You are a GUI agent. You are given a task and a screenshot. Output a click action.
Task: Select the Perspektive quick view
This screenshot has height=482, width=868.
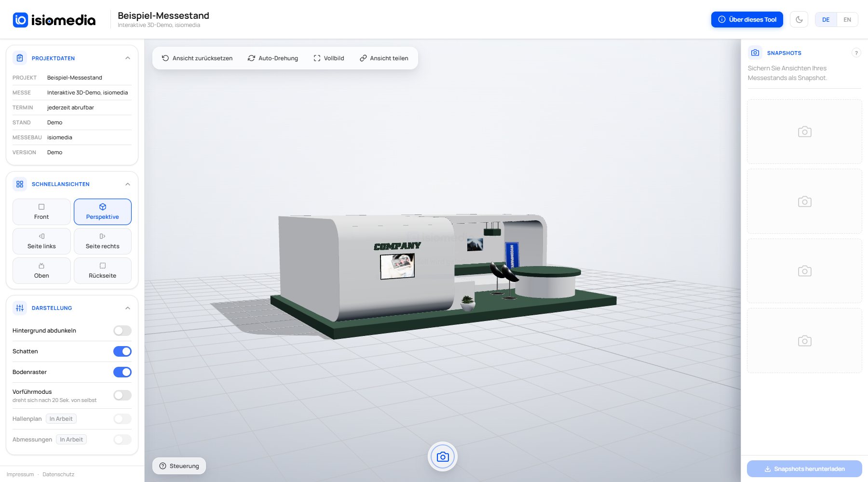coord(103,212)
